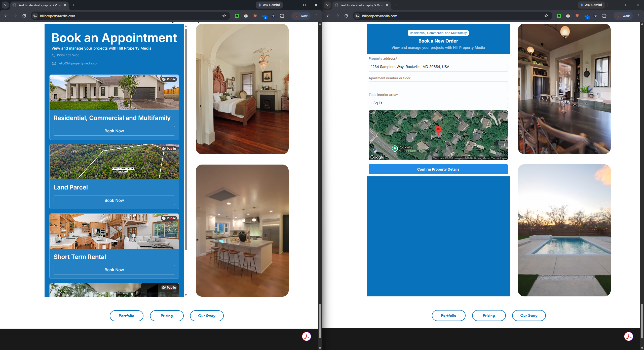644x350 pixels.
Task: Open tab search dropdown in right window
Action: tap(327, 5)
